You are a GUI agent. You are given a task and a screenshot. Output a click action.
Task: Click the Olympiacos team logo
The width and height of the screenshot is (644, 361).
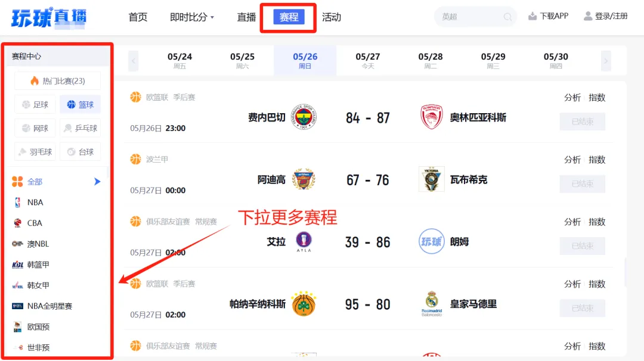(431, 117)
